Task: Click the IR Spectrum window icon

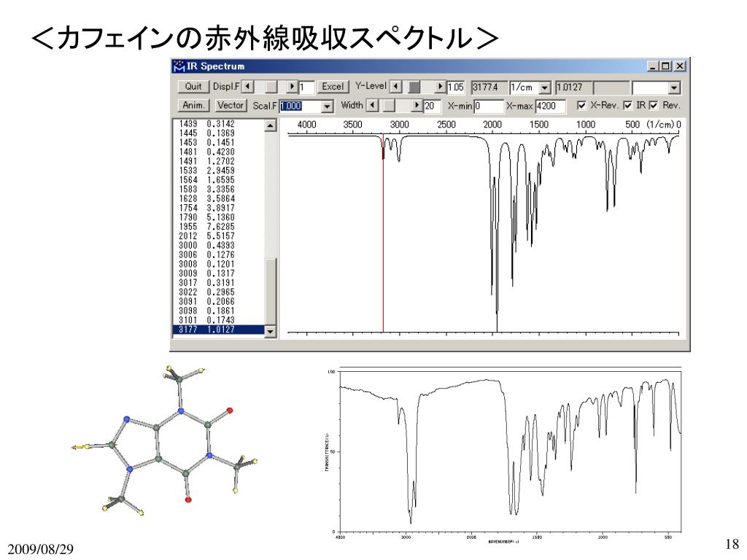Action: tap(179, 66)
